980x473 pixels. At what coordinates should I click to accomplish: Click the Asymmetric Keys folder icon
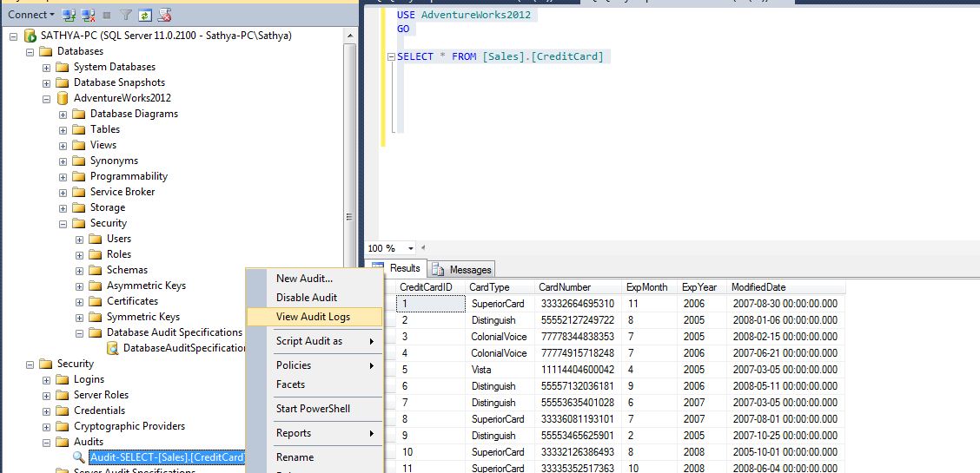(95, 286)
